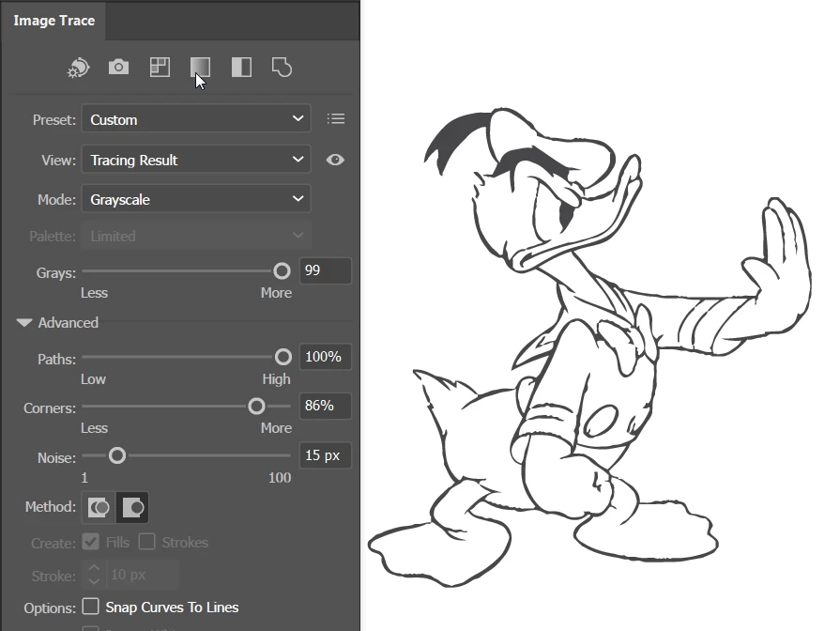Screen dimensions: 840x631
Task: Click the Noise slider handle
Action: click(x=116, y=455)
